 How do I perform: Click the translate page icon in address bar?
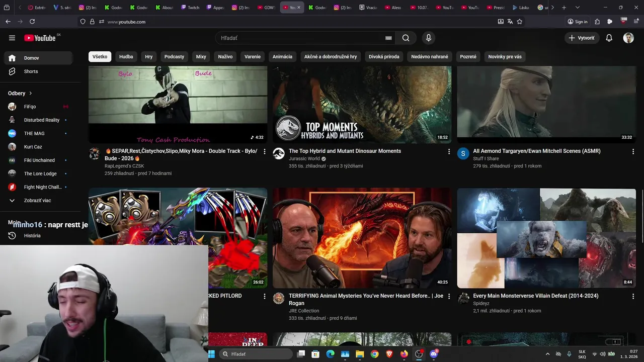[510, 22]
